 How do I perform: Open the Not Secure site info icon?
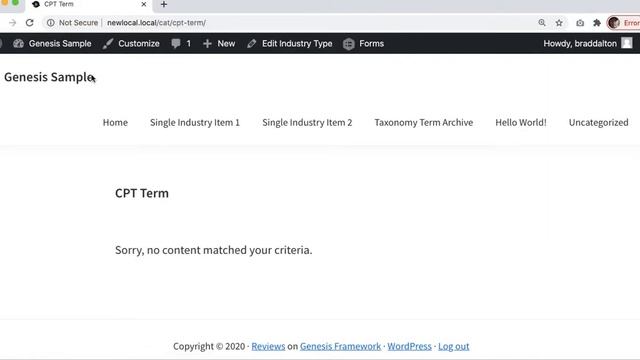point(50,23)
